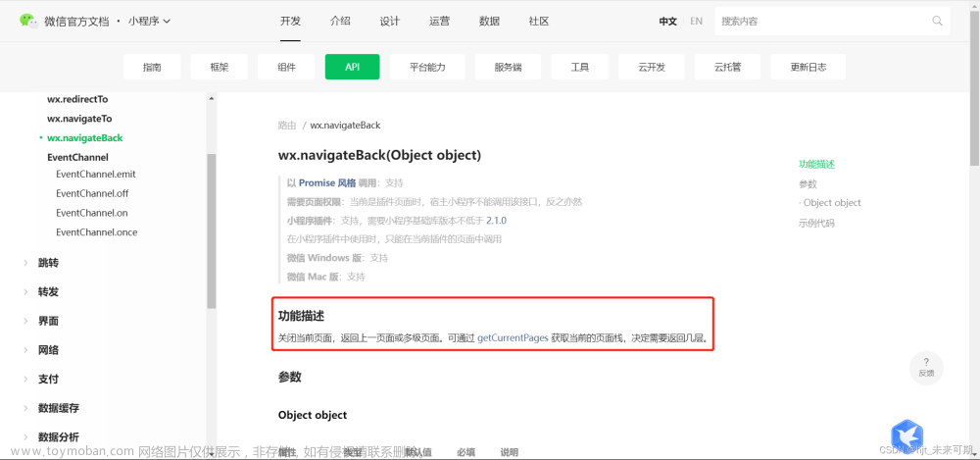
Task: Expand the 跳转 sidebar section
Action: coord(48,263)
